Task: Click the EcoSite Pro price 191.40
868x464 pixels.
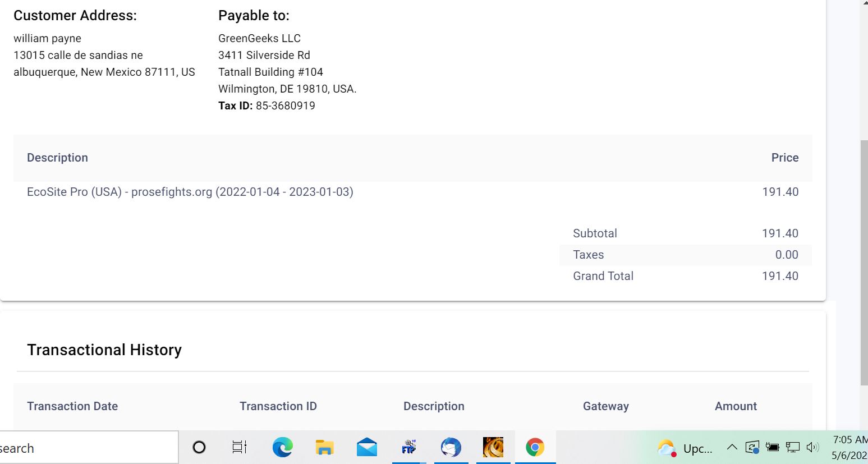Action: pyautogui.click(x=780, y=192)
